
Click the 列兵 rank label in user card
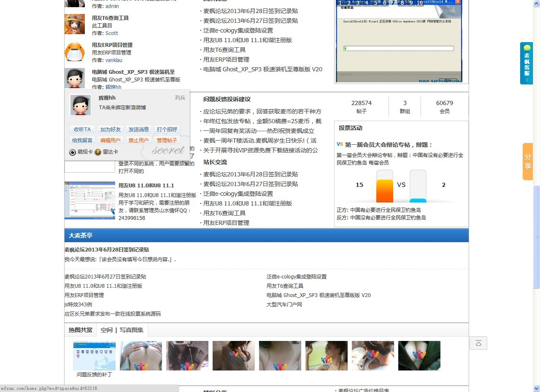coord(180,98)
